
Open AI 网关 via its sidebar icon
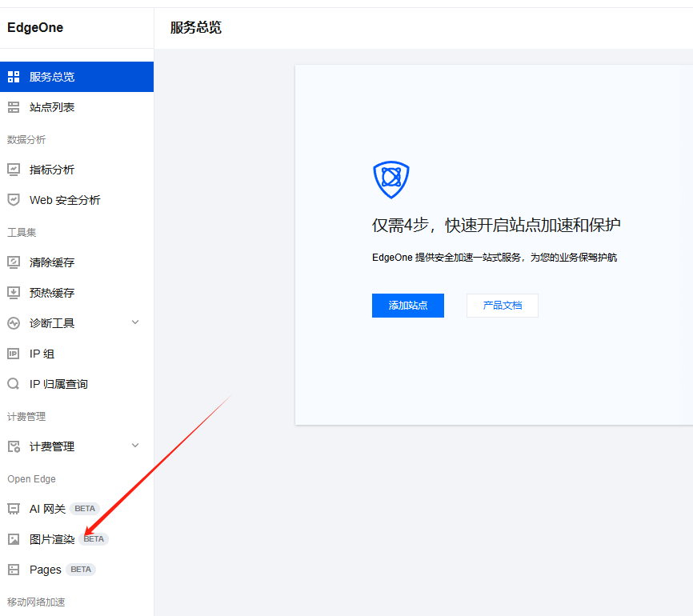(x=14, y=508)
